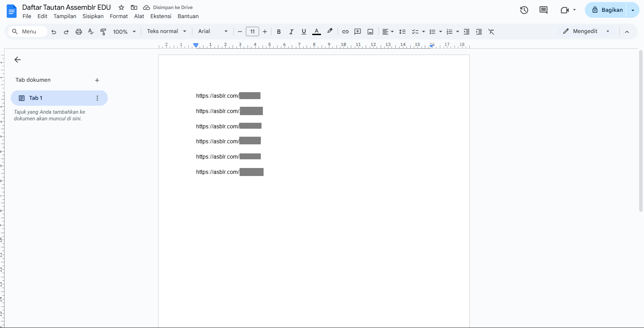Open the Ekstensi menu
Screen dimensions: 644x328
point(161,16)
